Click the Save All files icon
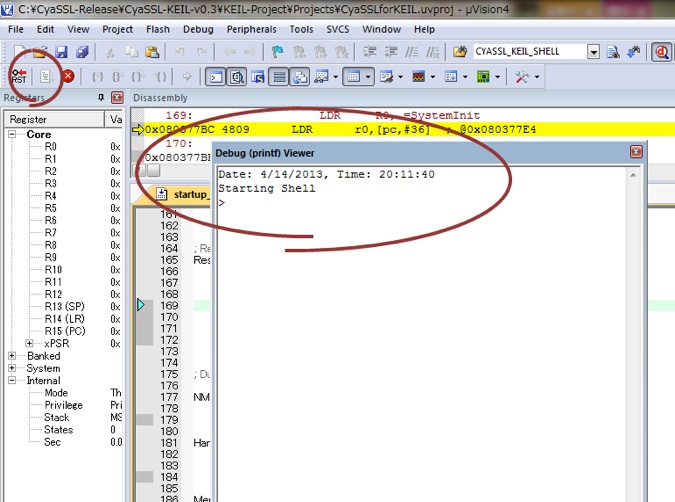 pos(82,52)
